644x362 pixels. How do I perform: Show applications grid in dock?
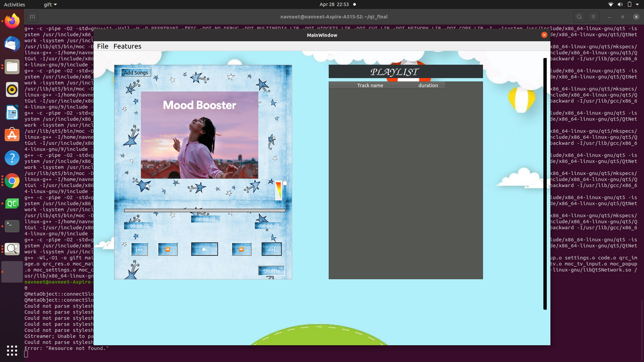[x=12, y=351]
